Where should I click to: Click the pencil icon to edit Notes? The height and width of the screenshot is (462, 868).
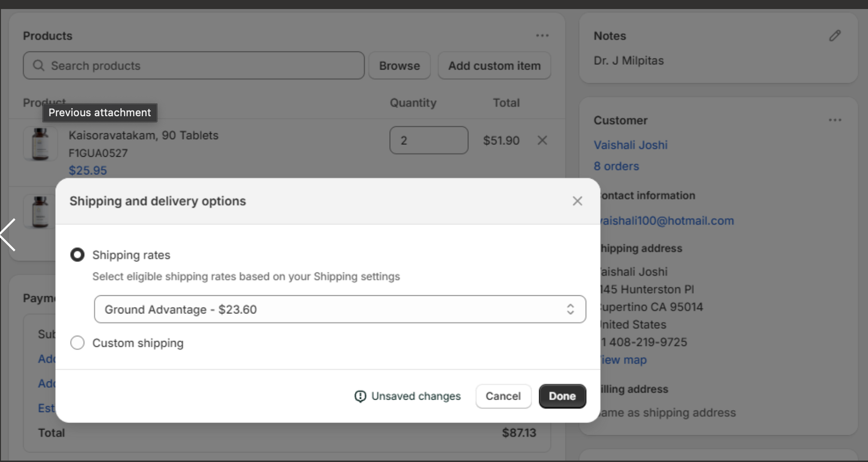pos(835,36)
